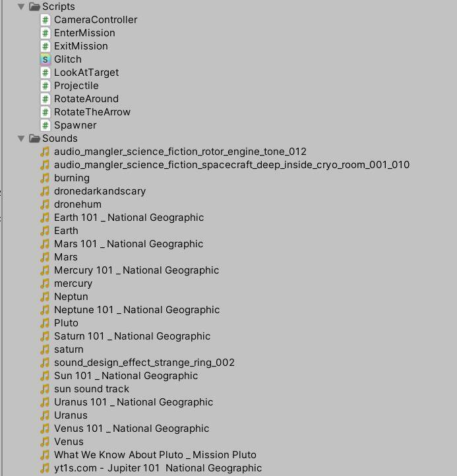Select the Neptun clip name
The height and width of the screenshot is (476, 457).
coord(71,297)
